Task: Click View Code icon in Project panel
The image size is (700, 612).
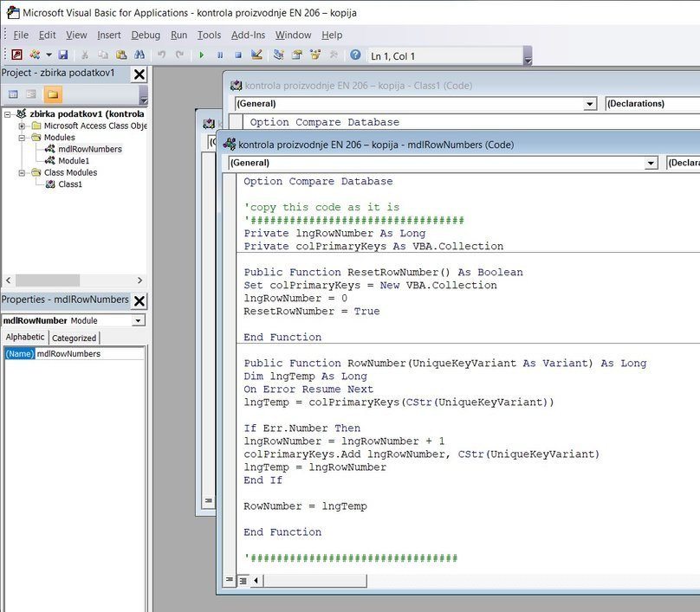Action: click(13, 94)
